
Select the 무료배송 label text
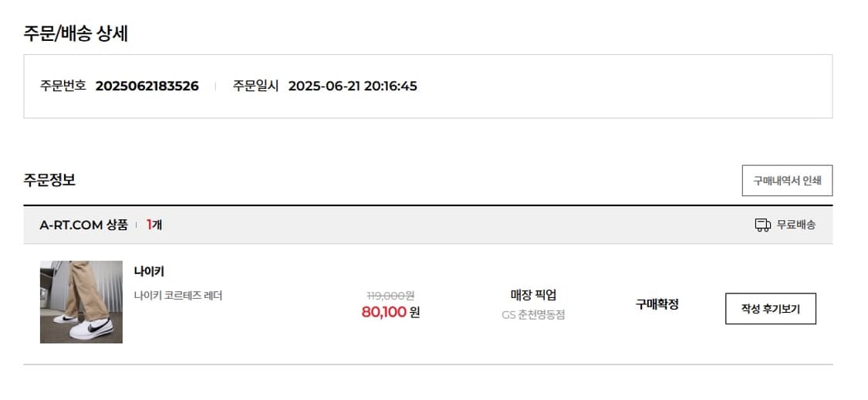[796, 225]
